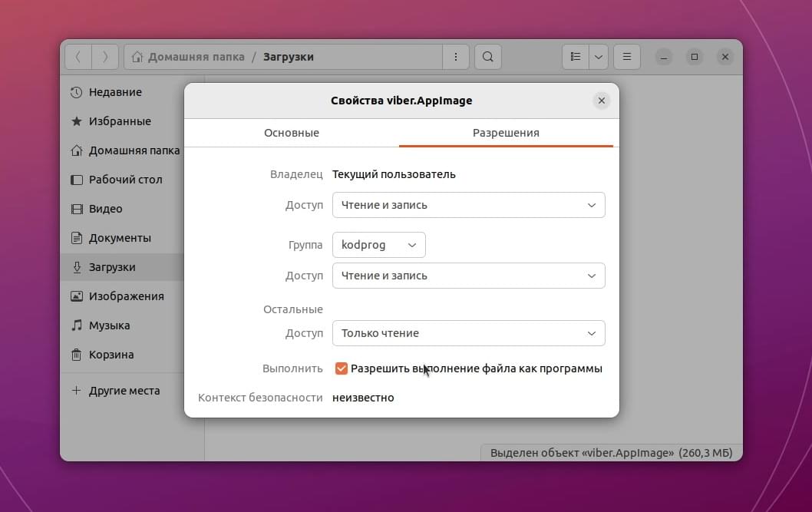The image size is (812, 512).
Task: Open Изображения in the sidebar
Action: coord(122,296)
